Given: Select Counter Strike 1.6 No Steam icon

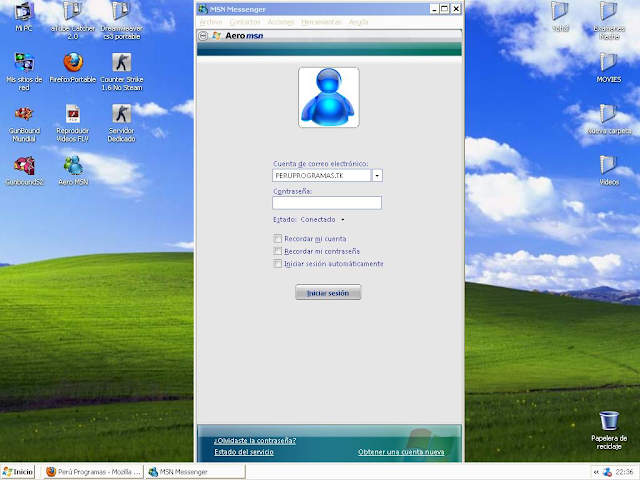Looking at the screenshot, I should point(121,71).
